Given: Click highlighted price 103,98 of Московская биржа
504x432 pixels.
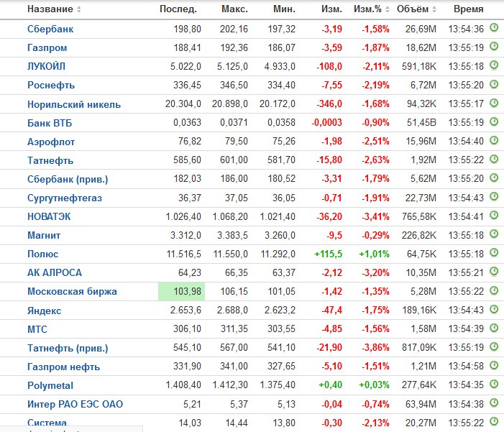Looking at the screenshot, I should click(x=182, y=292).
